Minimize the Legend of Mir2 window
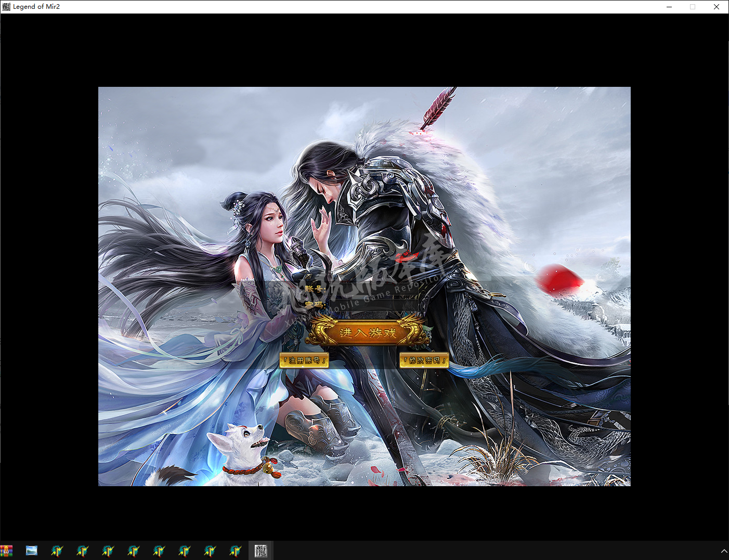Image resolution: width=729 pixels, height=560 pixels. pyautogui.click(x=669, y=7)
